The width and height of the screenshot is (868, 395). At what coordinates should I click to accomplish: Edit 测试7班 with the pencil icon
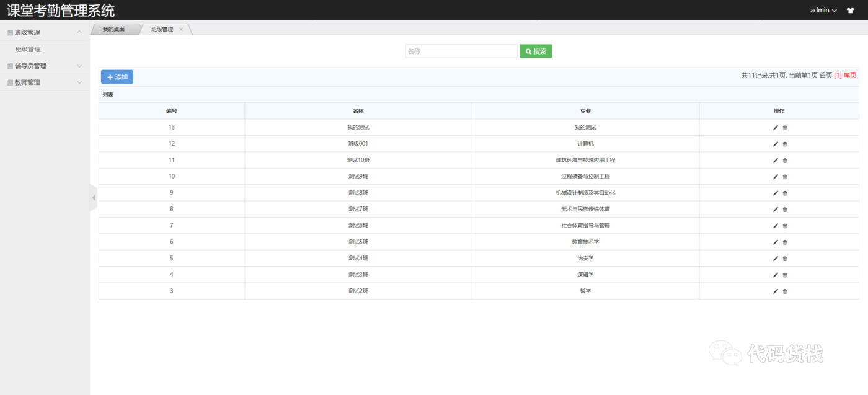(775, 210)
